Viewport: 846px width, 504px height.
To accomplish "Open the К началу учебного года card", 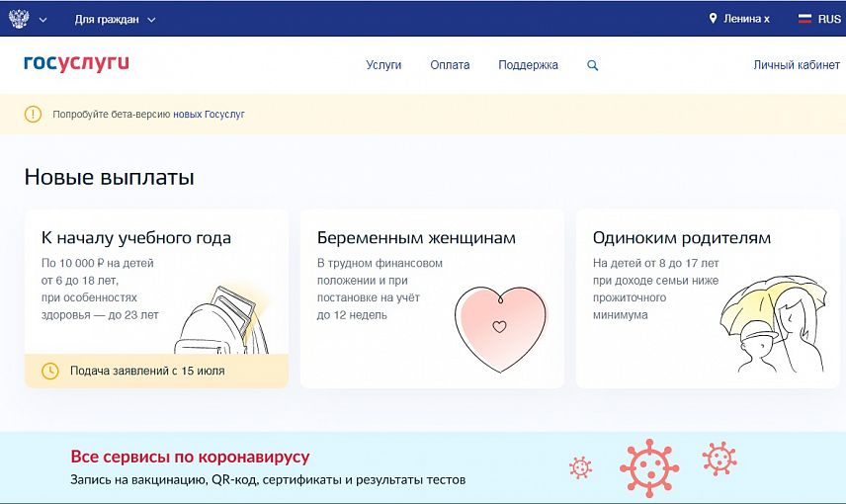I will (x=156, y=296).
